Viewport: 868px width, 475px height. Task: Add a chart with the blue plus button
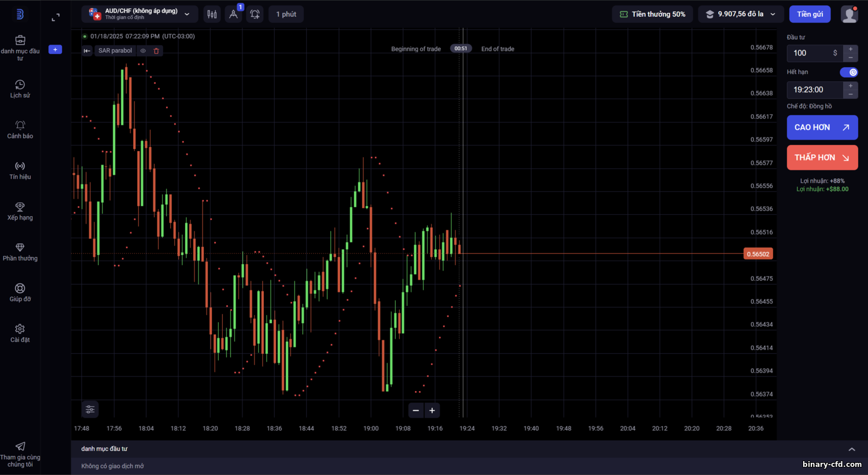55,50
